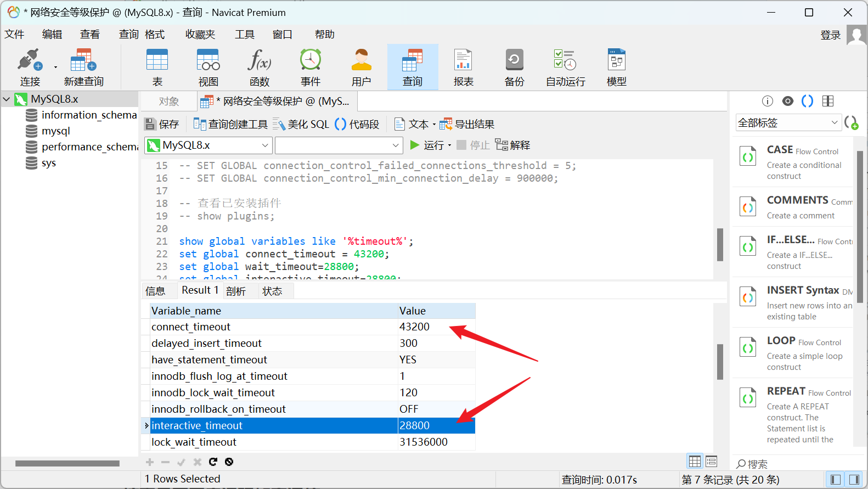Open the 备份 (Backup) tool
This screenshot has height=489, width=868.
[x=514, y=67]
